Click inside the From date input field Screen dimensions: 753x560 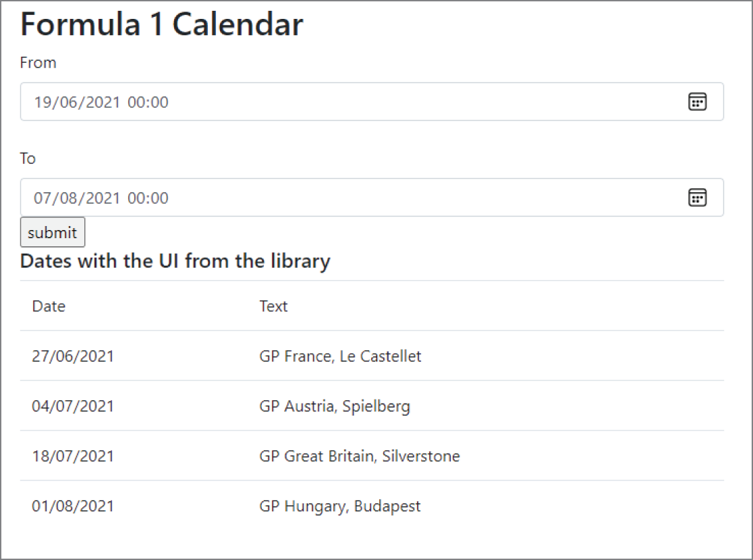coord(337,102)
